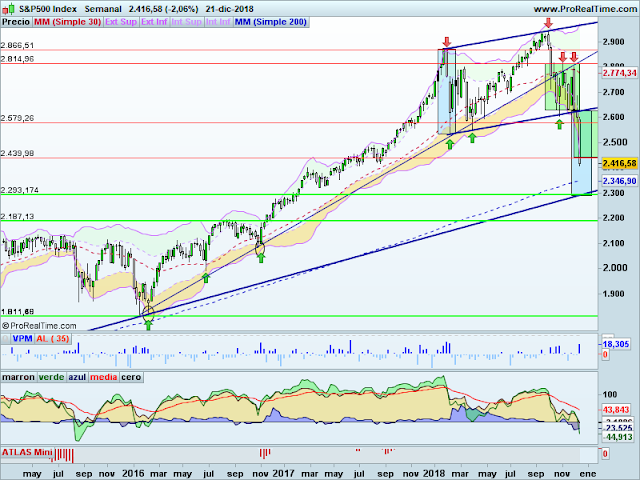Select the cero series label

pyautogui.click(x=131, y=377)
